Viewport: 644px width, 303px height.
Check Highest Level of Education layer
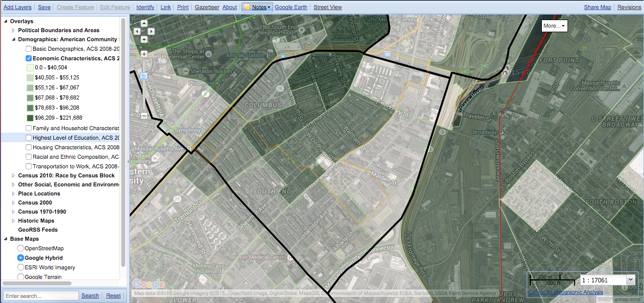tap(29, 138)
